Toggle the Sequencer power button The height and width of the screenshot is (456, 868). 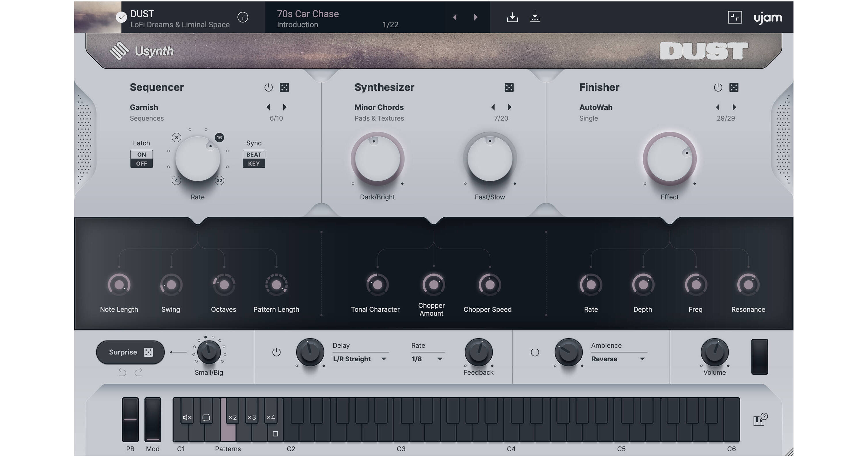[x=268, y=88]
